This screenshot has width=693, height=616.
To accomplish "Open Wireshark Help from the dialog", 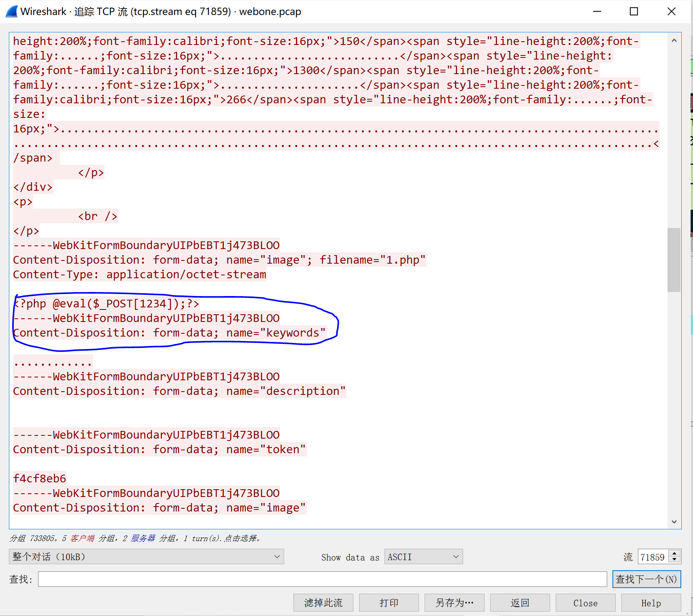I will [x=650, y=603].
